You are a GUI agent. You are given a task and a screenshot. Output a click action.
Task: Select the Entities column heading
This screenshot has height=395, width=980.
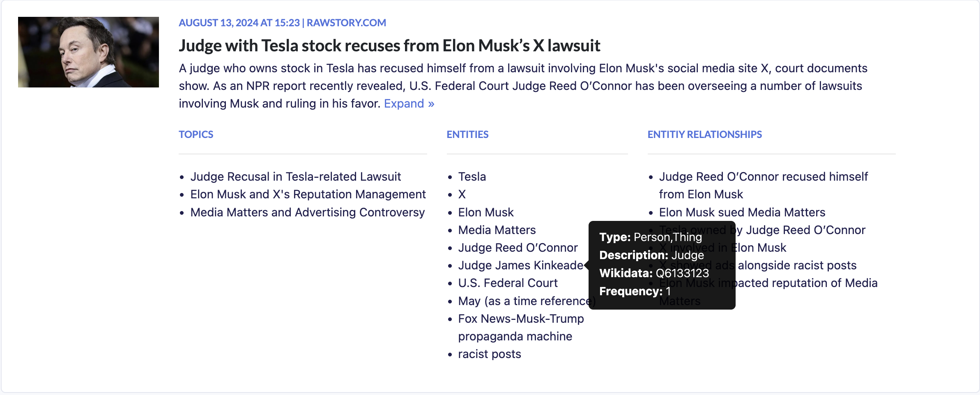467,134
